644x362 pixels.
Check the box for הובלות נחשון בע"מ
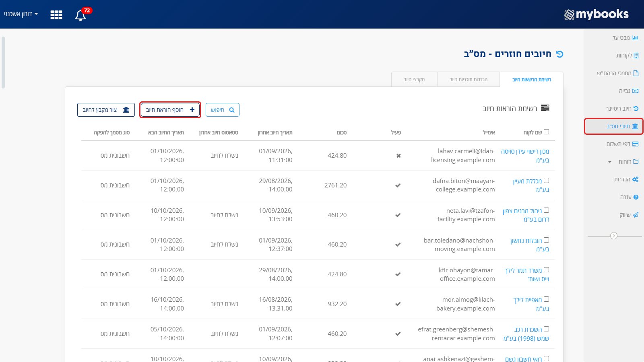click(x=546, y=240)
